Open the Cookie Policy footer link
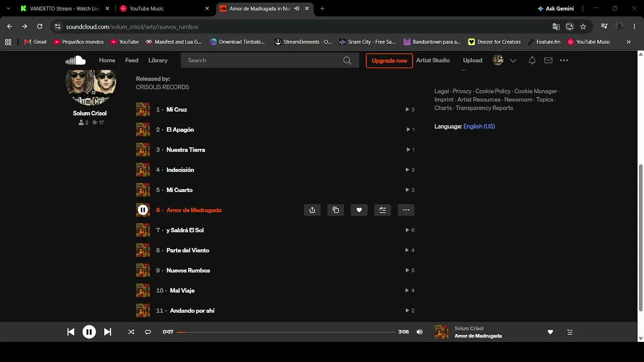 click(x=493, y=91)
